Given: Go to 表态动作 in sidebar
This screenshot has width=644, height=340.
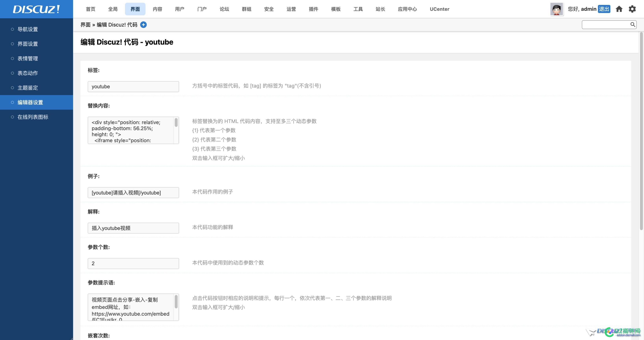Looking at the screenshot, I should coord(36,73).
